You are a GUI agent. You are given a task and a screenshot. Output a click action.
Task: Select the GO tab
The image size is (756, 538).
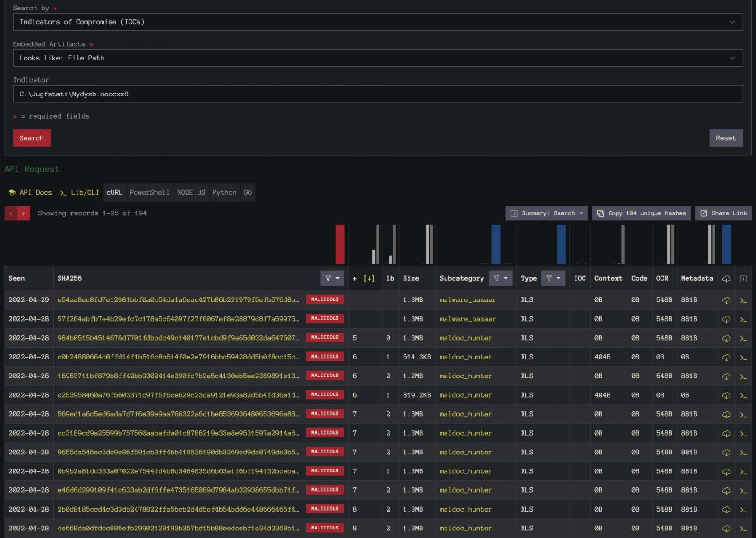click(x=248, y=192)
